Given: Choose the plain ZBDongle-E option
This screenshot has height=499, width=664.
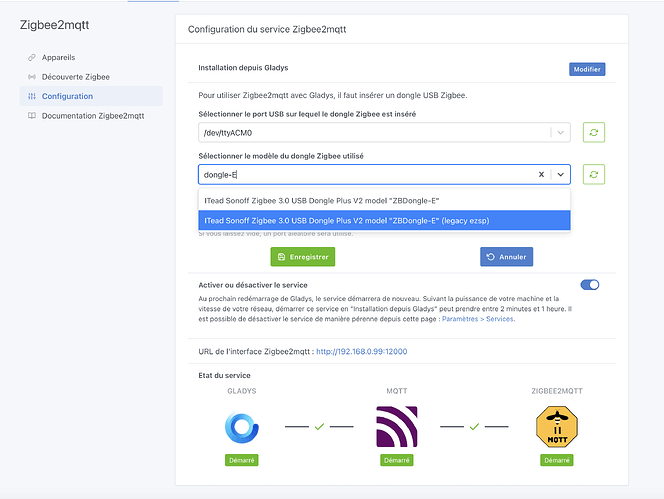Looking at the screenshot, I should pyautogui.click(x=385, y=200).
